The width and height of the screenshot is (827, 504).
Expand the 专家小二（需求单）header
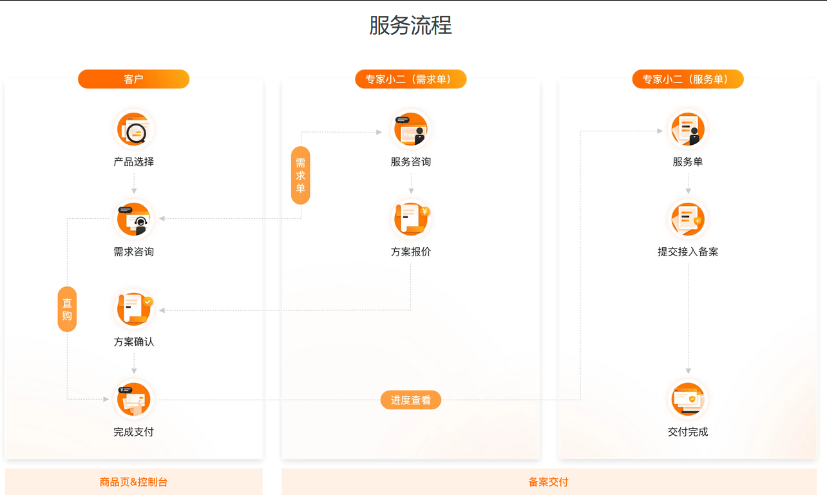click(411, 79)
